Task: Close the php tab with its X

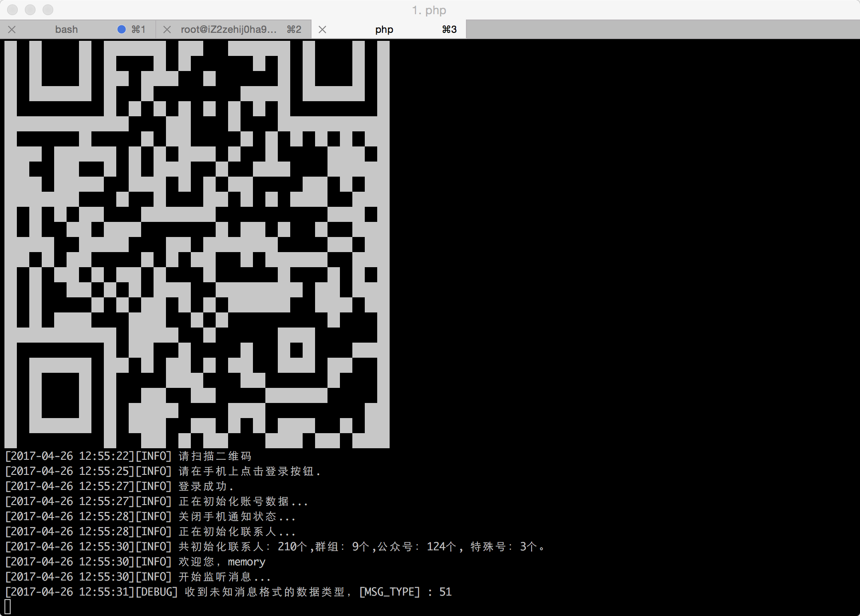Action: tap(323, 30)
